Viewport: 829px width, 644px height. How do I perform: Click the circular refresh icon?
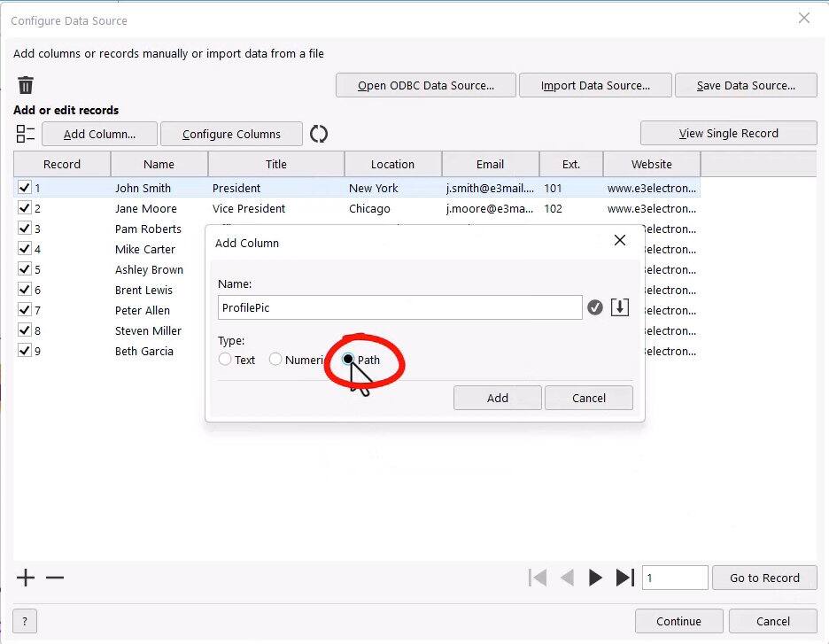[x=319, y=134]
